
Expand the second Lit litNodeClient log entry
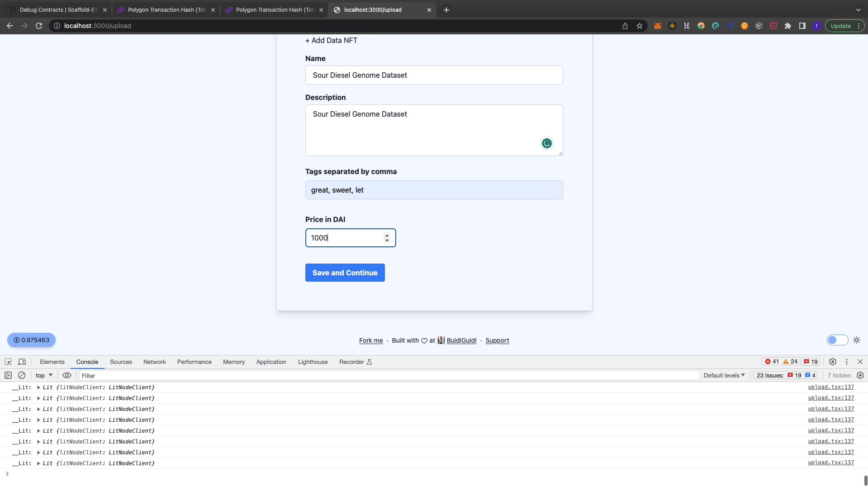tap(38, 398)
